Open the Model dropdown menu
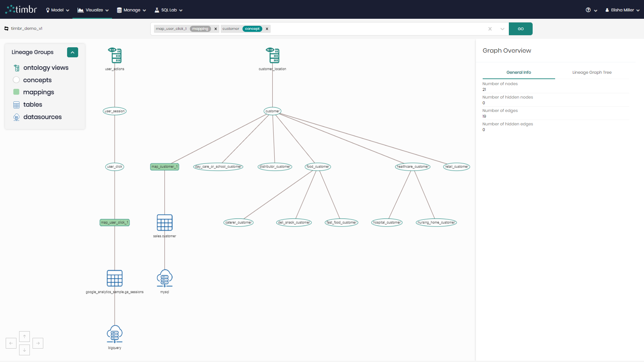Screen dimensions: 644x362 click(57, 10)
